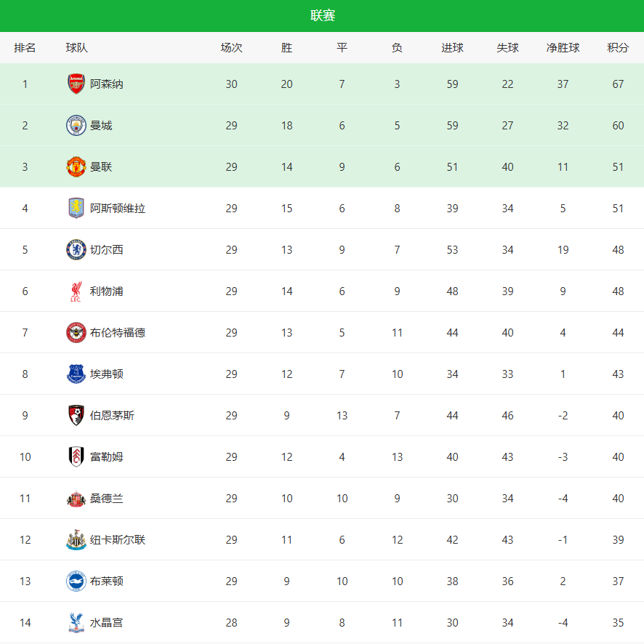Click the Manchester City club crest

tap(76, 126)
